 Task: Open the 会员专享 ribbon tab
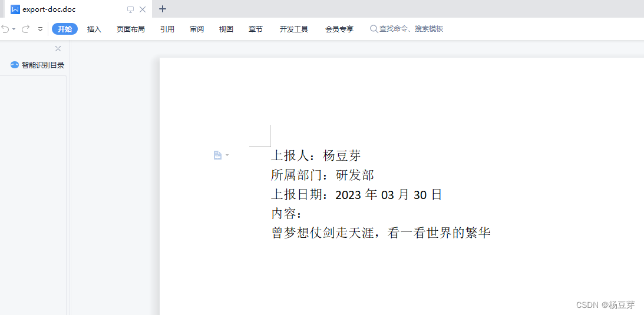point(339,29)
